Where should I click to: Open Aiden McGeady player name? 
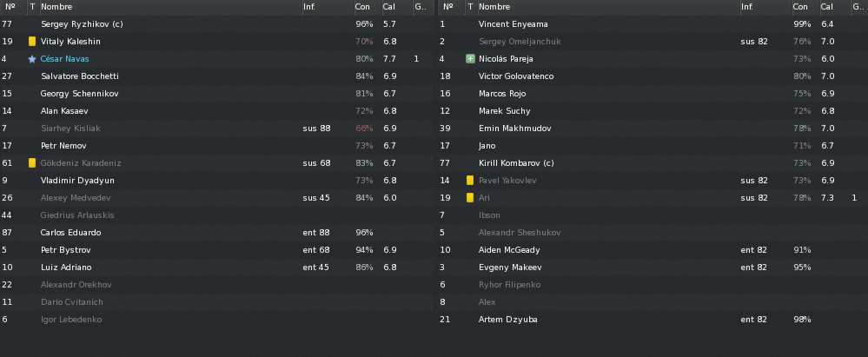click(x=509, y=250)
